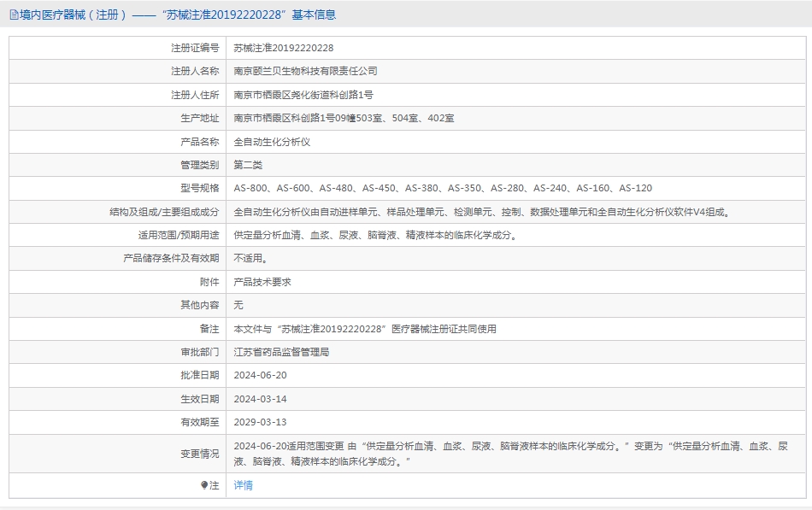
Task: Click registrant name 南京颐兰贝生物科技有限责任公司
Action: point(305,71)
